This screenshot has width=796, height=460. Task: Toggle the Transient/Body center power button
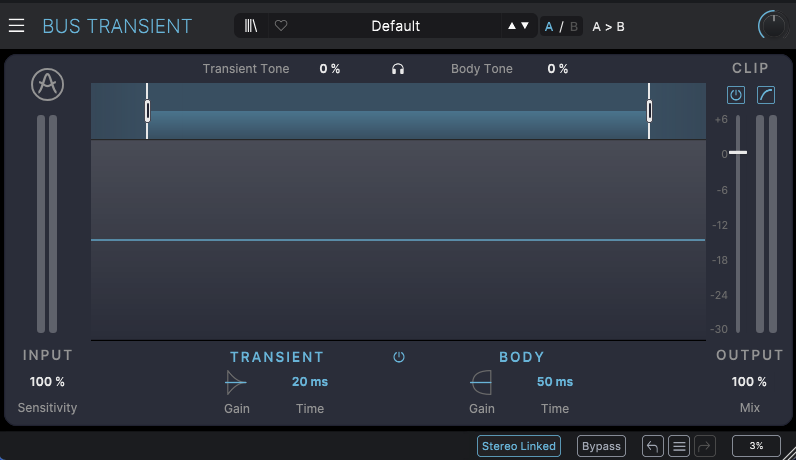[399, 357]
